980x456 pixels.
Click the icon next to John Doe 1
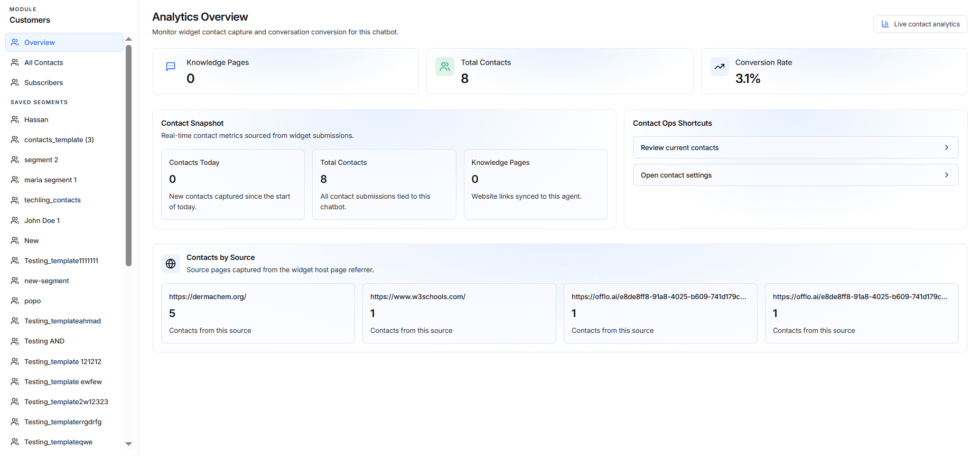(x=15, y=220)
